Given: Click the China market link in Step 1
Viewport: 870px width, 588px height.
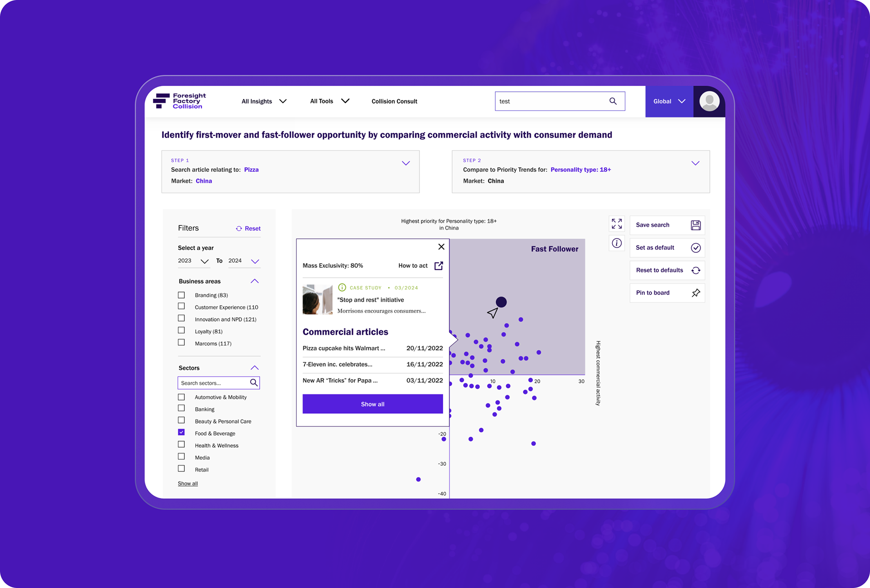Looking at the screenshot, I should (204, 181).
